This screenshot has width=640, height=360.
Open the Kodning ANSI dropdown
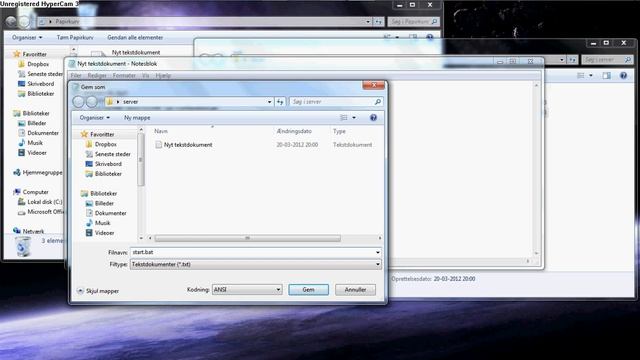click(247, 290)
